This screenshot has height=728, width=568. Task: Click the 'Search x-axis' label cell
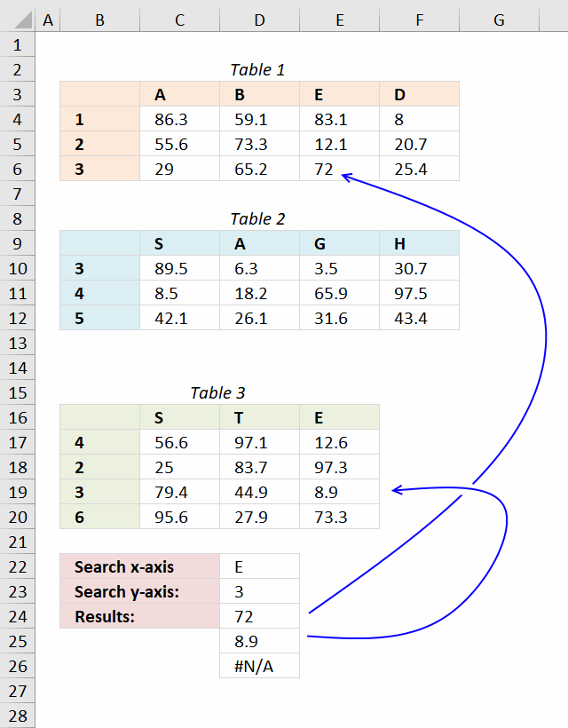pyautogui.click(x=138, y=566)
